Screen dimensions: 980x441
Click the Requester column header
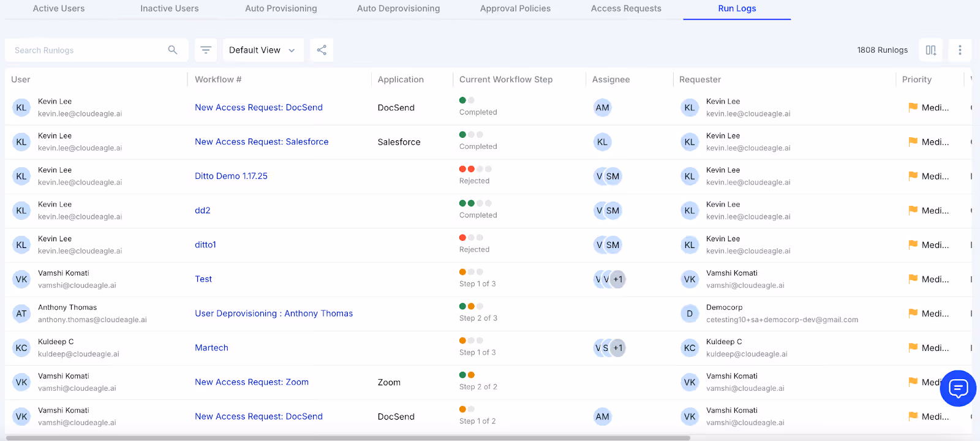click(x=700, y=80)
